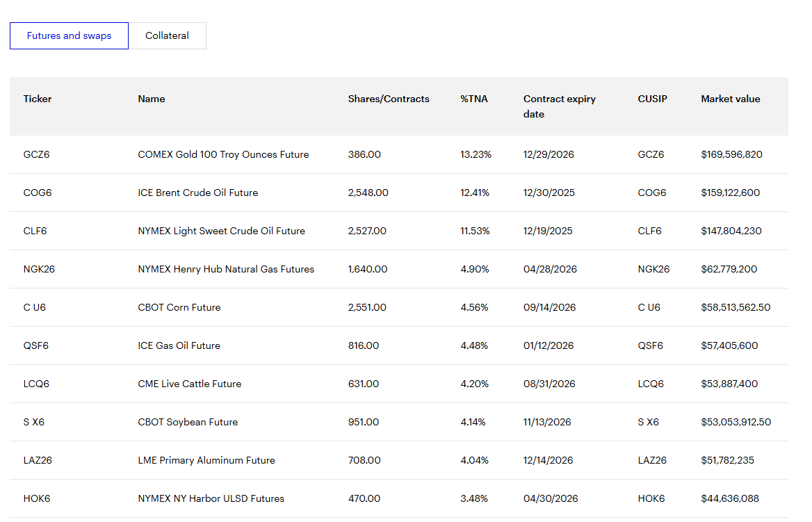Click market value $147,804,230
Screen dimensions: 812x522
[x=731, y=231]
